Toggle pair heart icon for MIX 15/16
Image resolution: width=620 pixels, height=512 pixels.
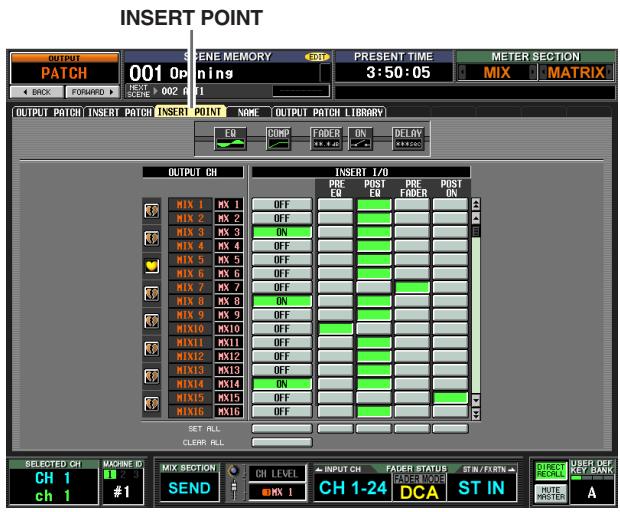point(151,404)
